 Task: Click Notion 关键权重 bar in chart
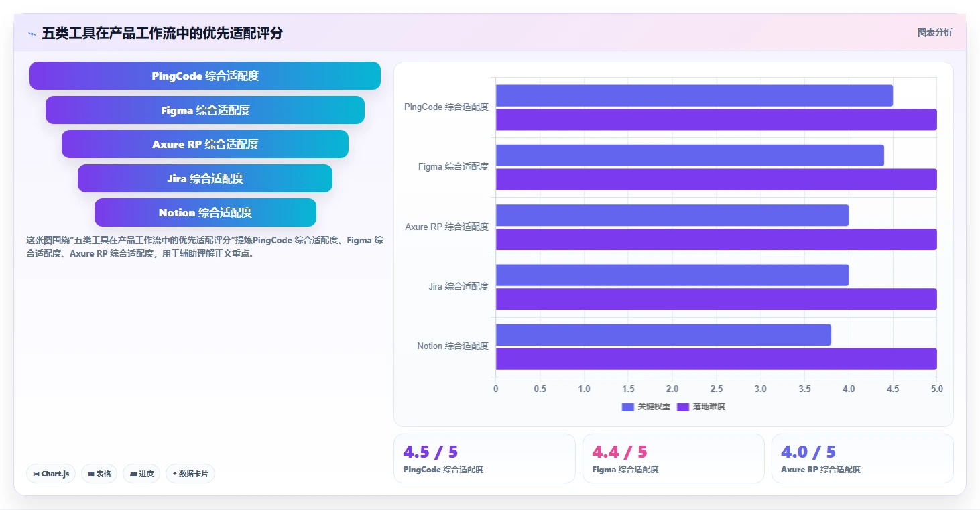664,335
